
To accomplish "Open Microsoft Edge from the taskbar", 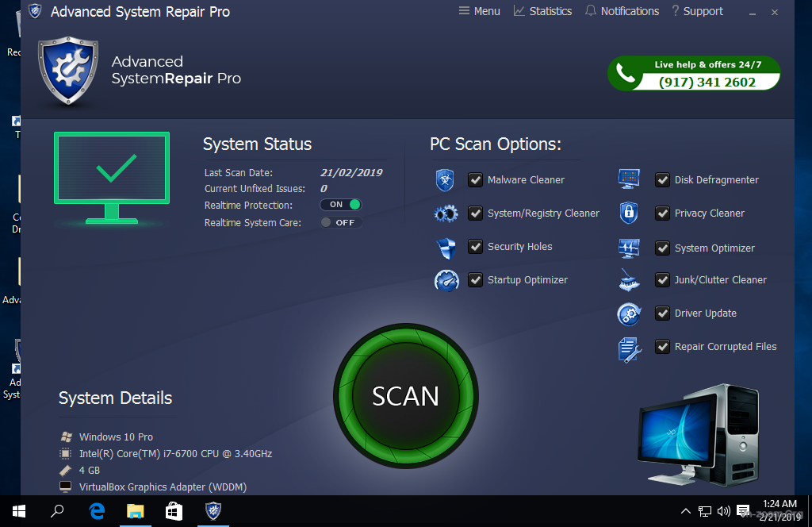I will coord(97,511).
